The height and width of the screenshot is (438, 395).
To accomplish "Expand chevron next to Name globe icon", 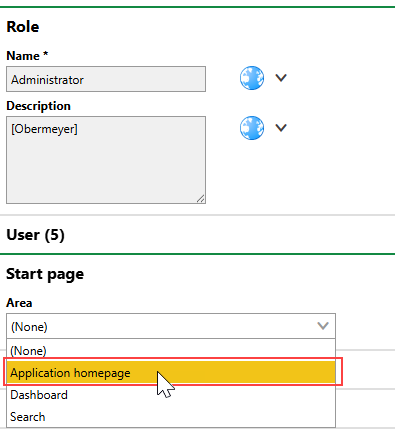I will pyautogui.click(x=281, y=78).
